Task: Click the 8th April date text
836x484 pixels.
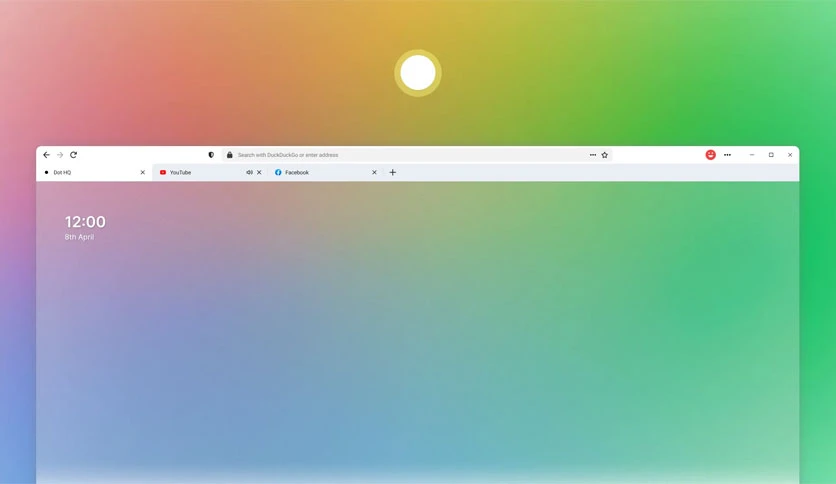Action: [79, 237]
